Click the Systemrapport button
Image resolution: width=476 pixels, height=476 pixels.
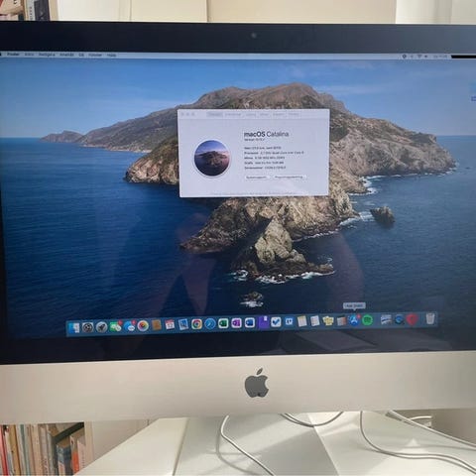257,178
